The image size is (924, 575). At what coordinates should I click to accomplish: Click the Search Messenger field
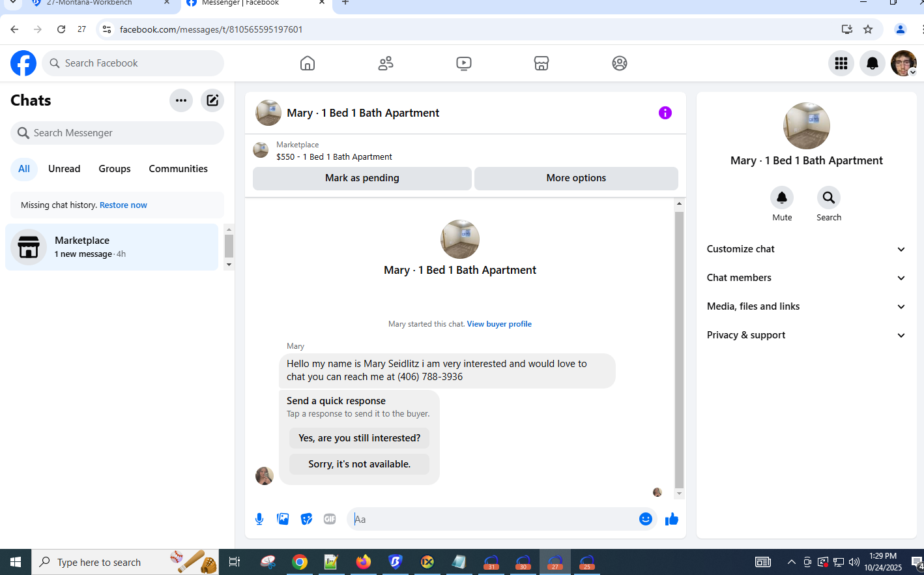point(117,133)
